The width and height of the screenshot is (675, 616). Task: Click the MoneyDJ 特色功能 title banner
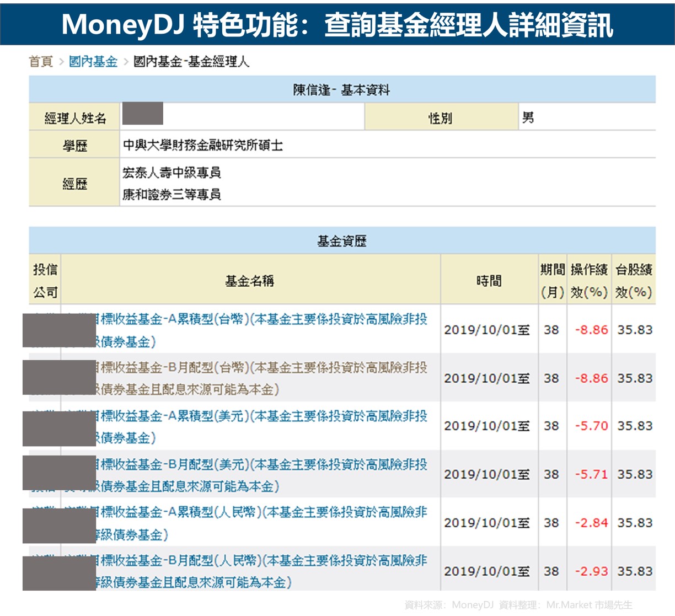coord(337,24)
